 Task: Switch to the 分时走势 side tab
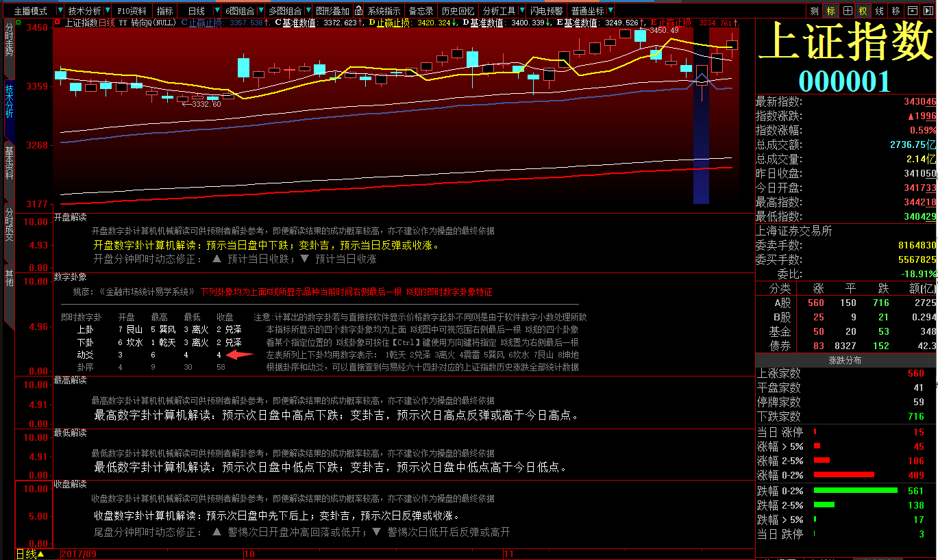9,49
